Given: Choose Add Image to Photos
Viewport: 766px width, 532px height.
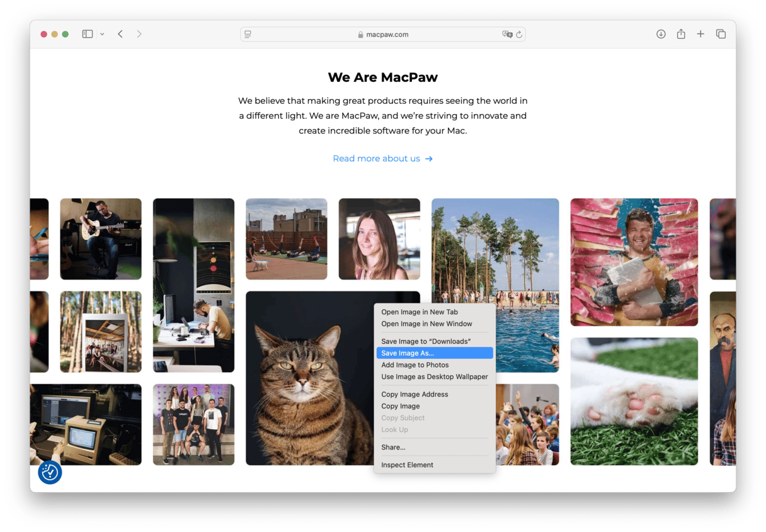Looking at the screenshot, I should (415, 365).
